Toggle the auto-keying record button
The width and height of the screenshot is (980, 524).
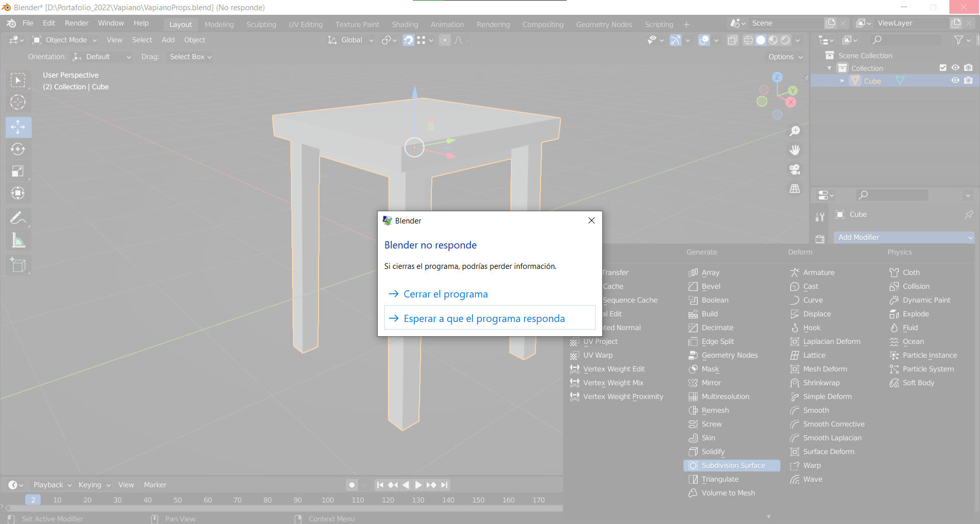[x=352, y=485]
